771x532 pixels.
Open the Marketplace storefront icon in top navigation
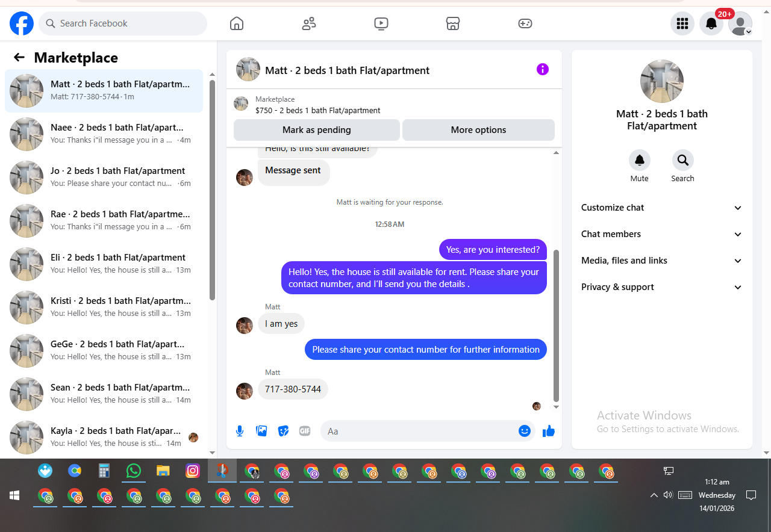click(453, 23)
